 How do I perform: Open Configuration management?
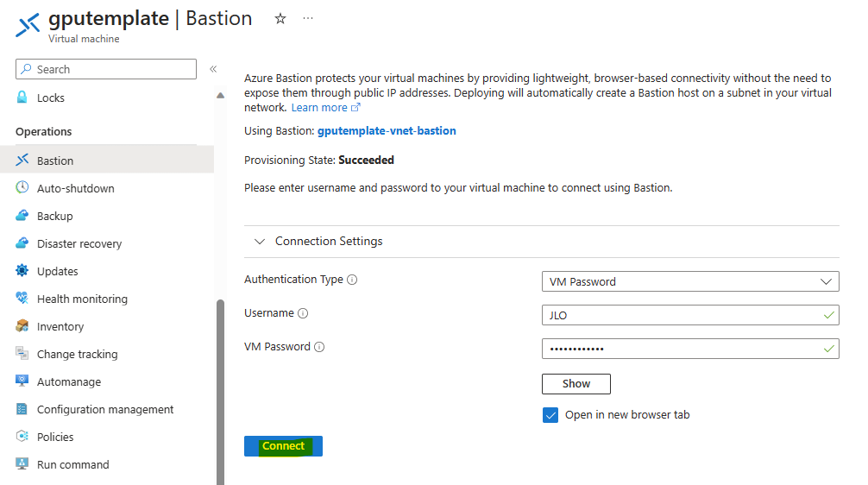click(107, 409)
